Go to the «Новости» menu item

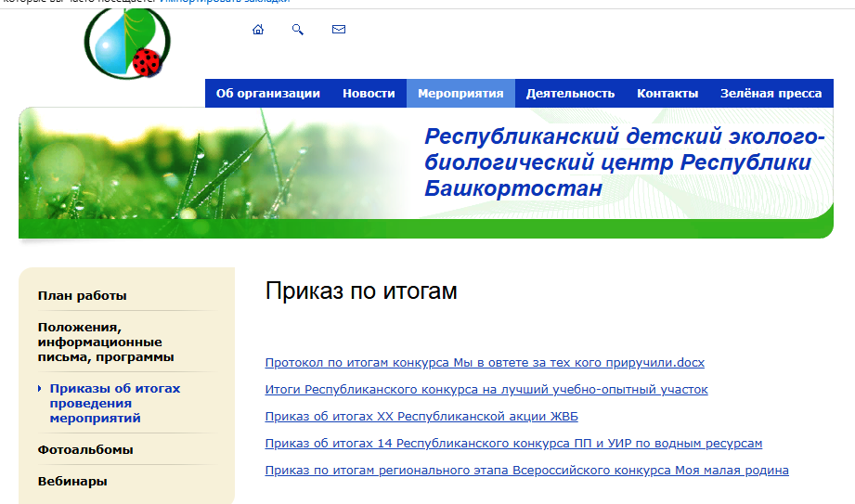[369, 93]
